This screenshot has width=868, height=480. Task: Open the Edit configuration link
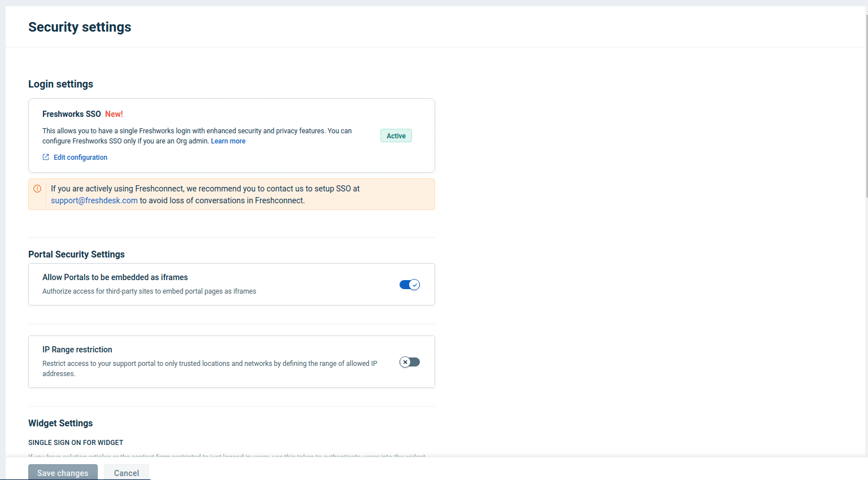80,158
